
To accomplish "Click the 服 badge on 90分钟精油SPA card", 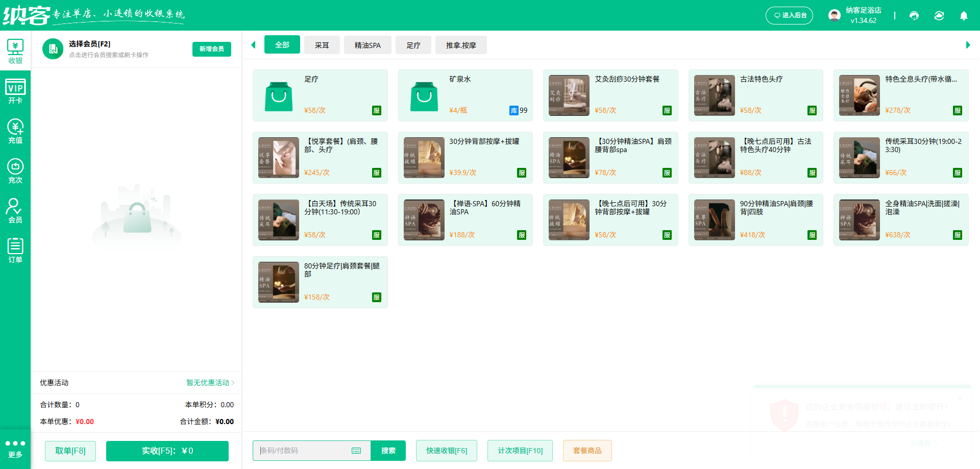I will pyautogui.click(x=812, y=235).
